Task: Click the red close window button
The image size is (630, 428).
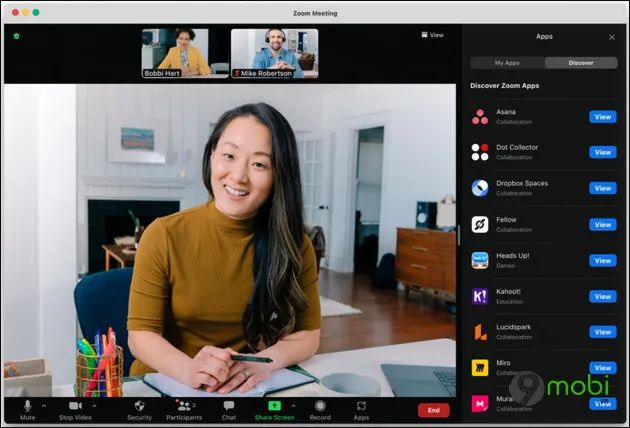Action: (15, 12)
